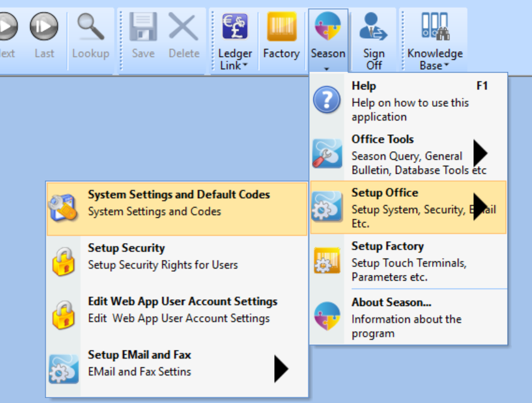Open the Office Tools menu entry

pyautogui.click(x=408, y=154)
